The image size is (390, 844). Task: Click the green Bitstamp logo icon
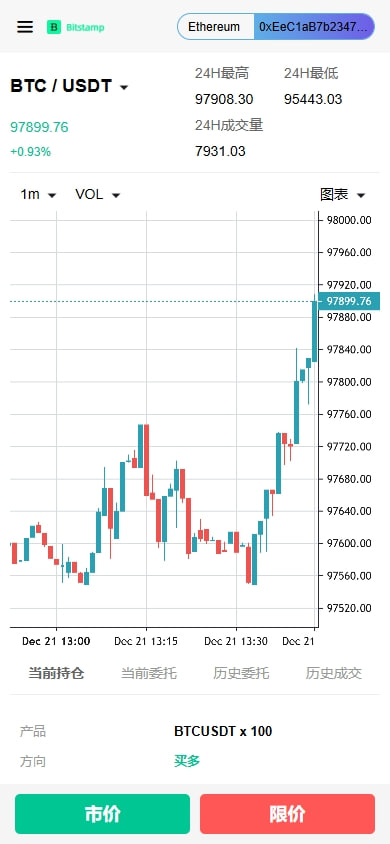pyautogui.click(x=54, y=27)
